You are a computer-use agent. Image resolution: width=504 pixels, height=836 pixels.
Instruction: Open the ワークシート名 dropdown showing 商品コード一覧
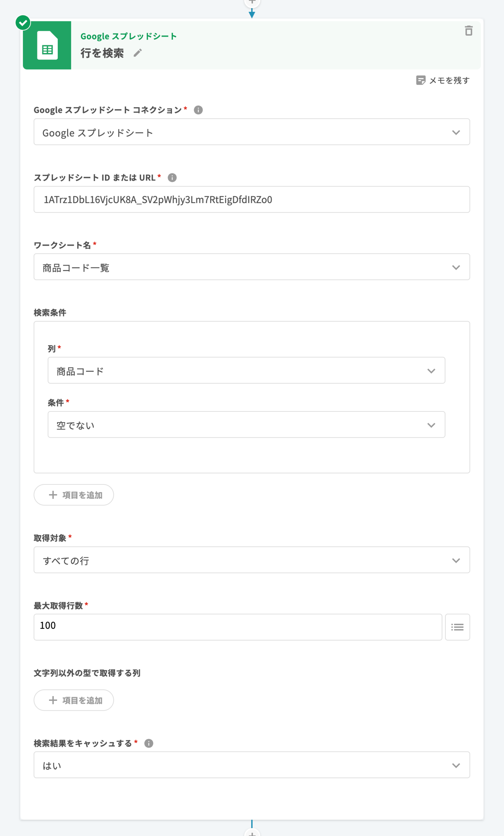point(252,267)
